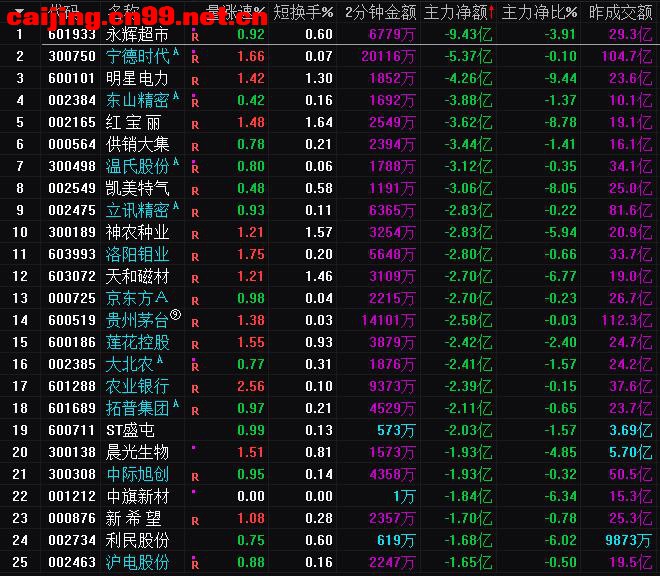660x576 pixels.
Task: Click the R marker next to 拓普集团
Action: click(x=195, y=411)
